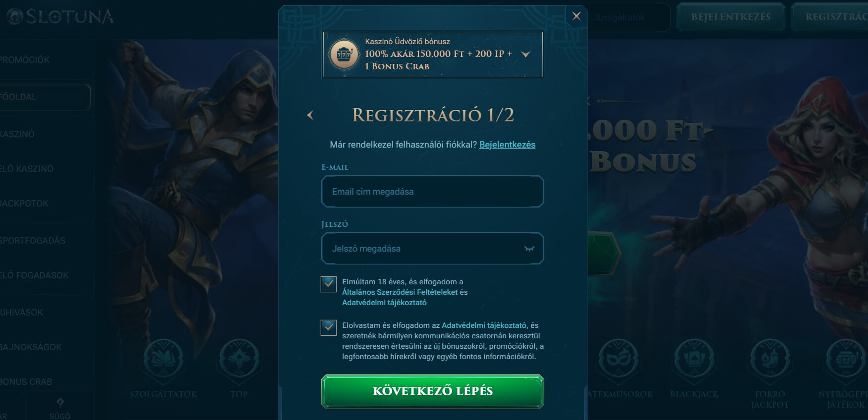Toggle the marketing notifications consent checkbox
The image size is (868, 420).
329,328
